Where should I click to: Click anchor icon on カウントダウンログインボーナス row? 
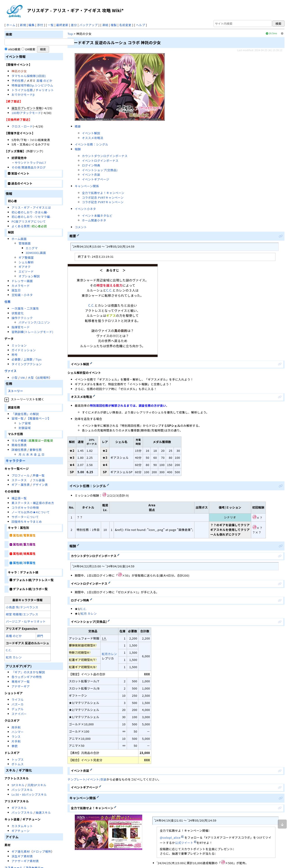(280, 556)
